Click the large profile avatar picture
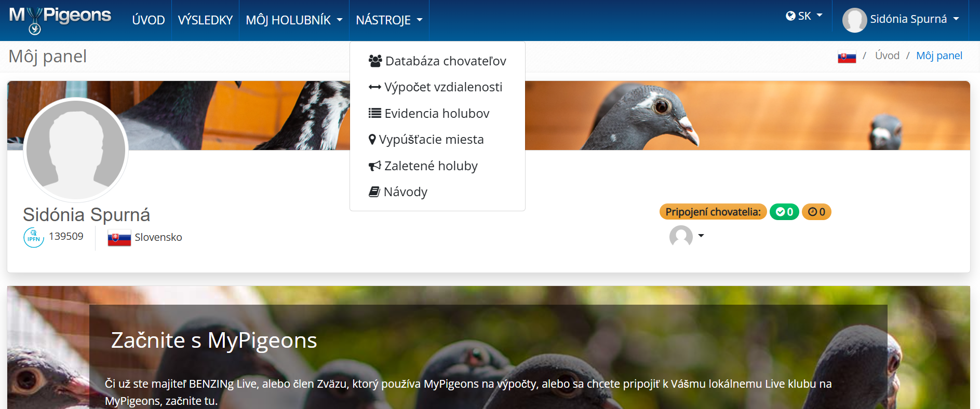The width and height of the screenshot is (980, 409). point(76,149)
